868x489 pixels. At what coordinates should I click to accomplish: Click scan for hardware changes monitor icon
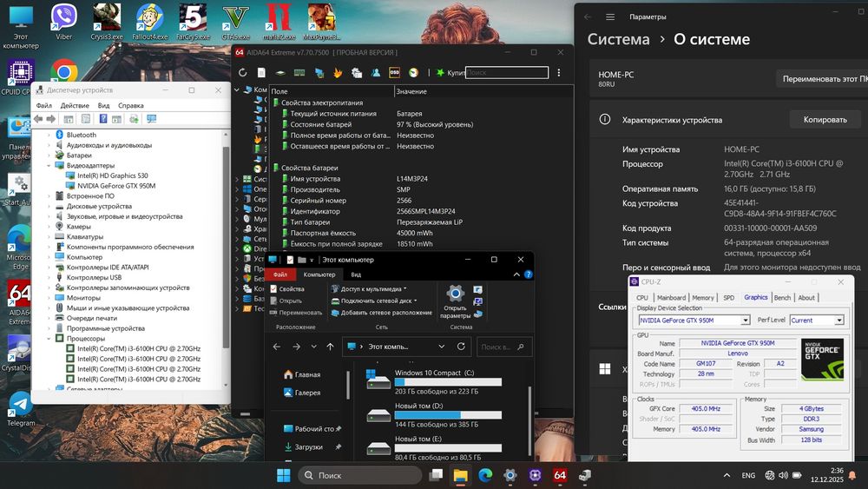[x=151, y=119]
